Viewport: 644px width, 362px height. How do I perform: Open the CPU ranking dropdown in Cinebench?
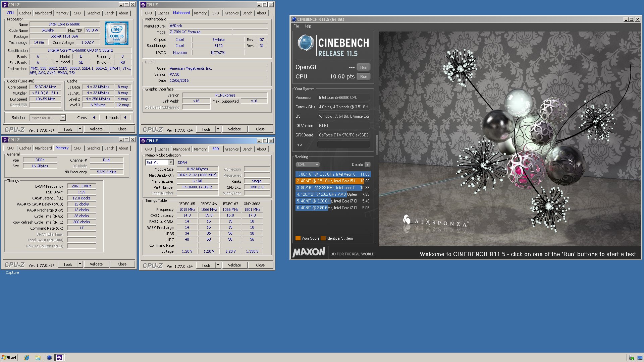[x=308, y=165]
